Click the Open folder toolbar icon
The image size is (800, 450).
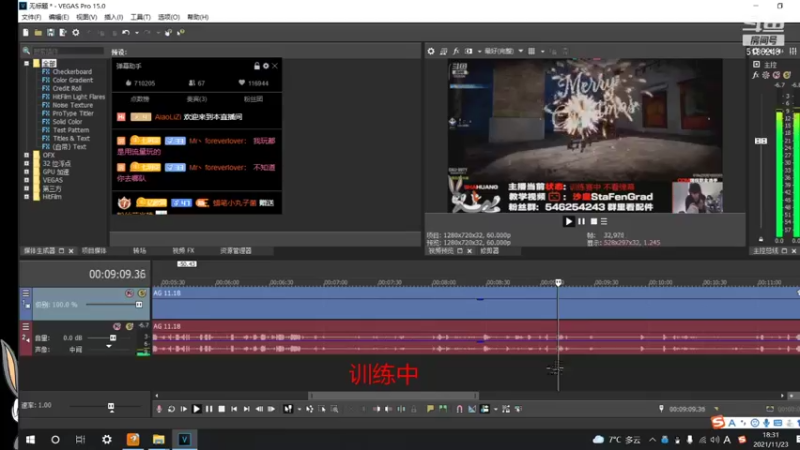pos(38,33)
